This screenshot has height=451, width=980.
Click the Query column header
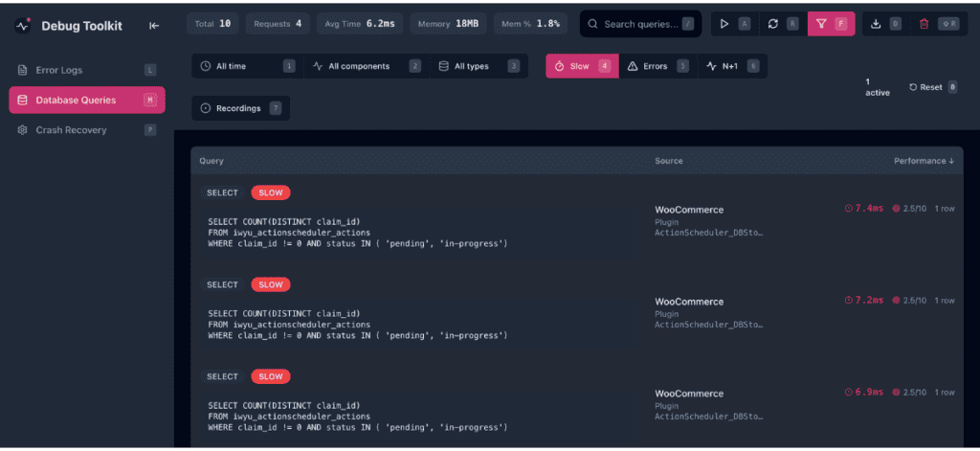click(212, 161)
